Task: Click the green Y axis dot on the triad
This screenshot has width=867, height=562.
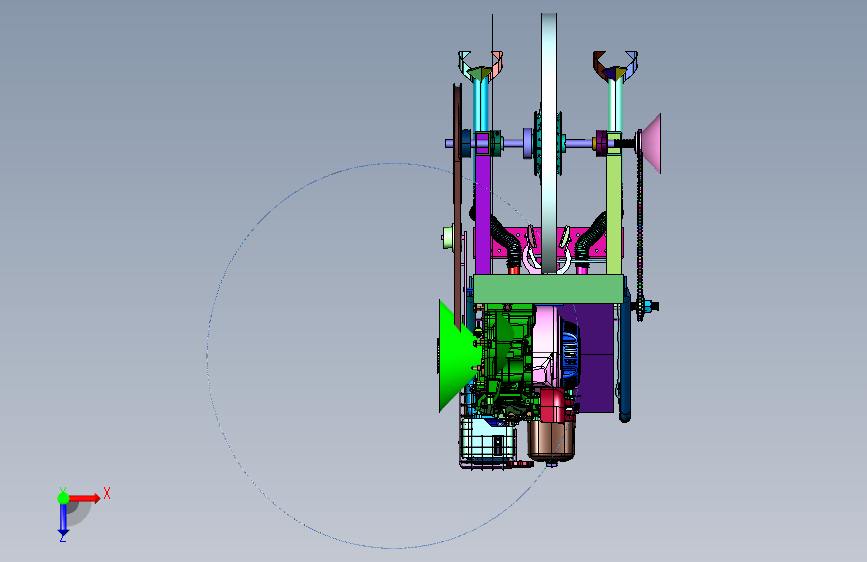Action: point(63,498)
